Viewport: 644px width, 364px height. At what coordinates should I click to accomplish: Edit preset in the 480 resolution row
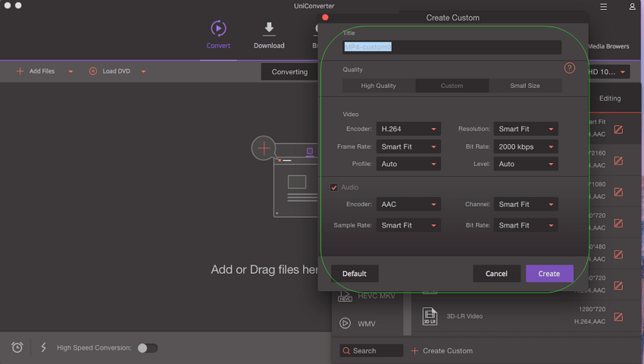pyautogui.click(x=618, y=255)
